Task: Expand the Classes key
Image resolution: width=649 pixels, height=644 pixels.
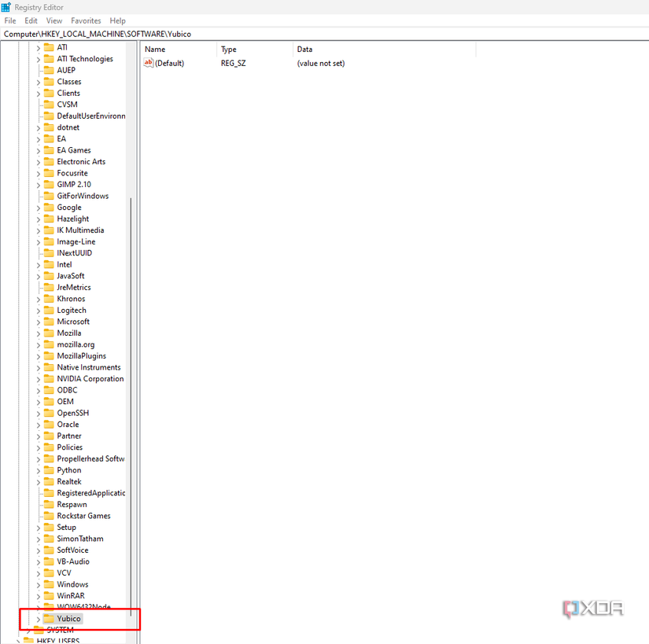Action: (38, 82)
